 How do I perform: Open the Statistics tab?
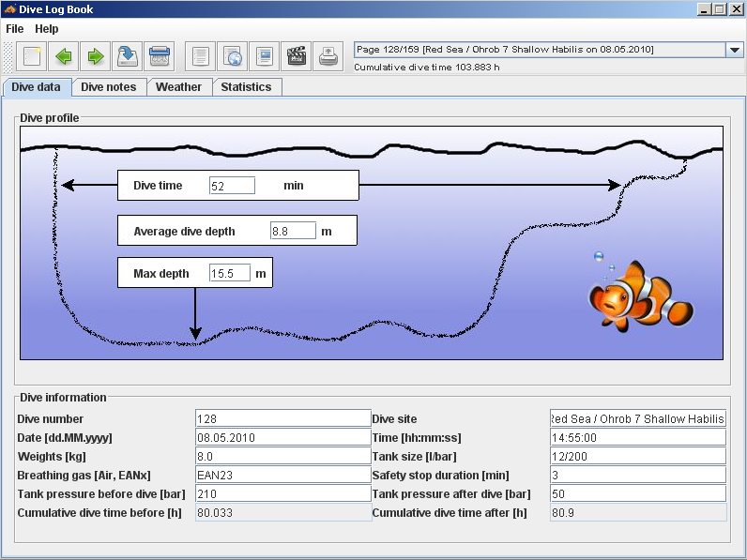pos(246,87)
